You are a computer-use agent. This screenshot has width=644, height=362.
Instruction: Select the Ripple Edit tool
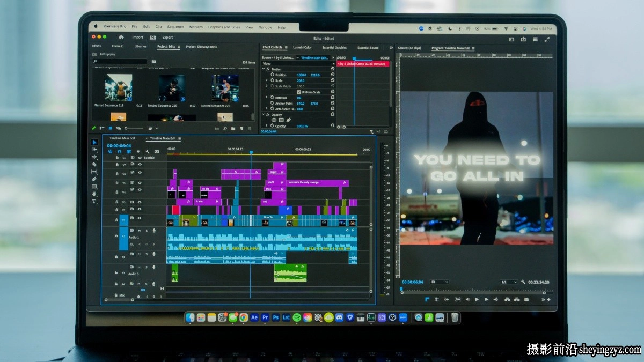click(94, 157)
